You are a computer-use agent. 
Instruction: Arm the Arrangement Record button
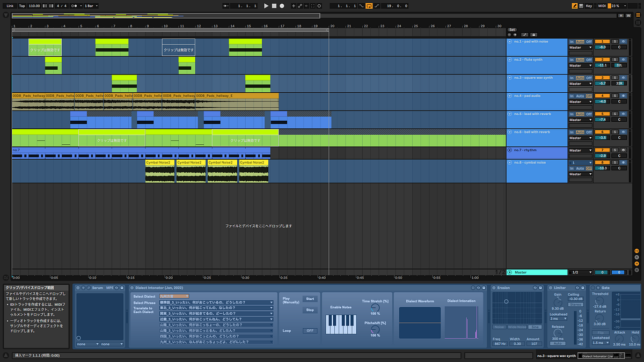point(282,5)
